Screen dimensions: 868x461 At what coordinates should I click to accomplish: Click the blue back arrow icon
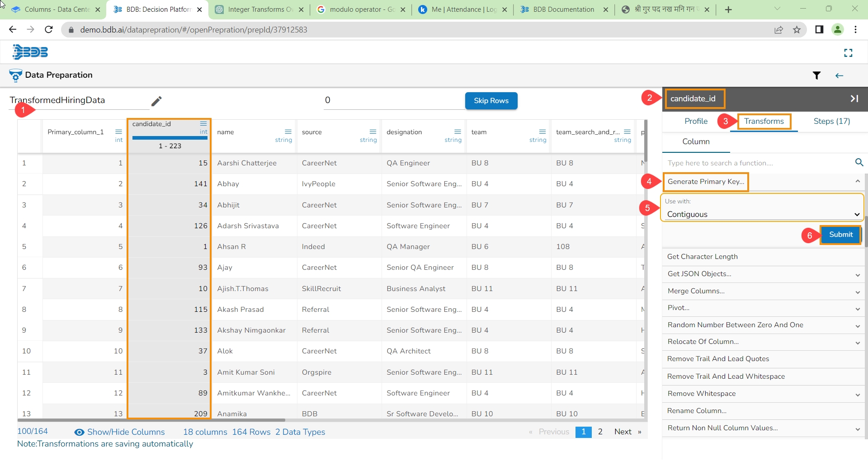839,75
